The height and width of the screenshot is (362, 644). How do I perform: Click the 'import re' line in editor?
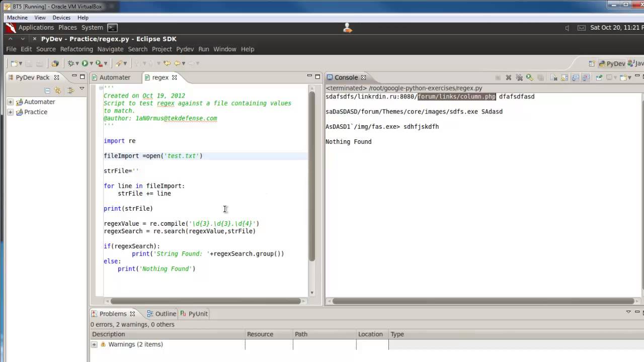click(x=119, y=141)
